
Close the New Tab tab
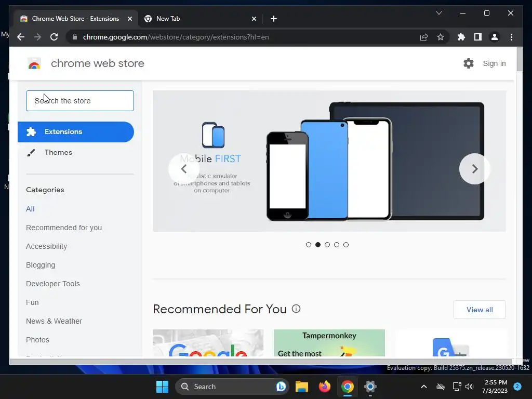254,19
